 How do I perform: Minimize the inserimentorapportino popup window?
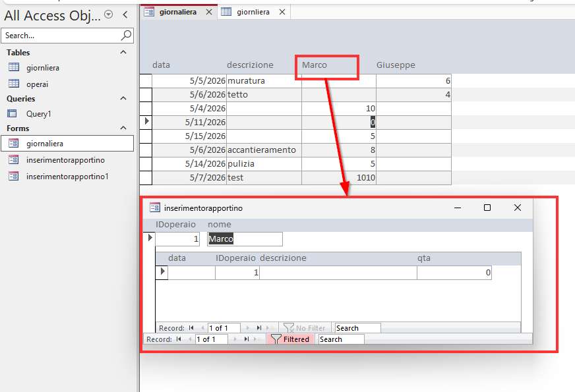tap(457, 208)
